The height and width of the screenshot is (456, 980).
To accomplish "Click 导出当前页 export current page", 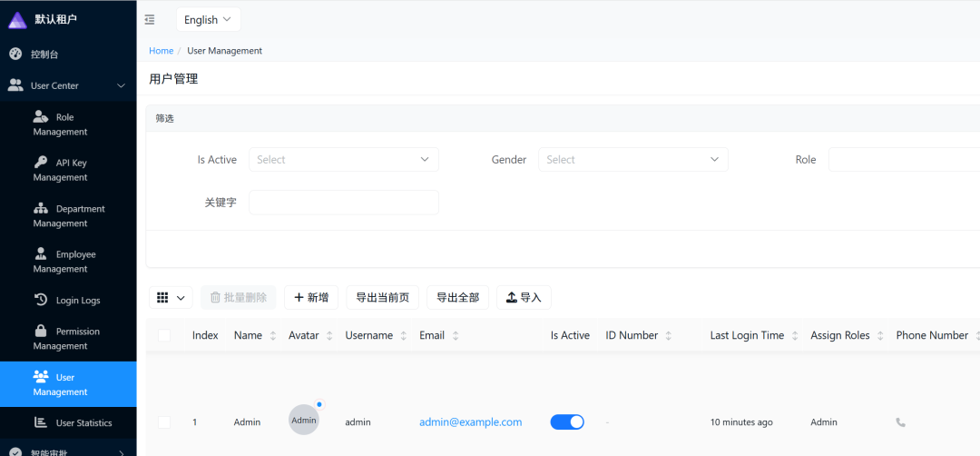I will click(383, 298).
